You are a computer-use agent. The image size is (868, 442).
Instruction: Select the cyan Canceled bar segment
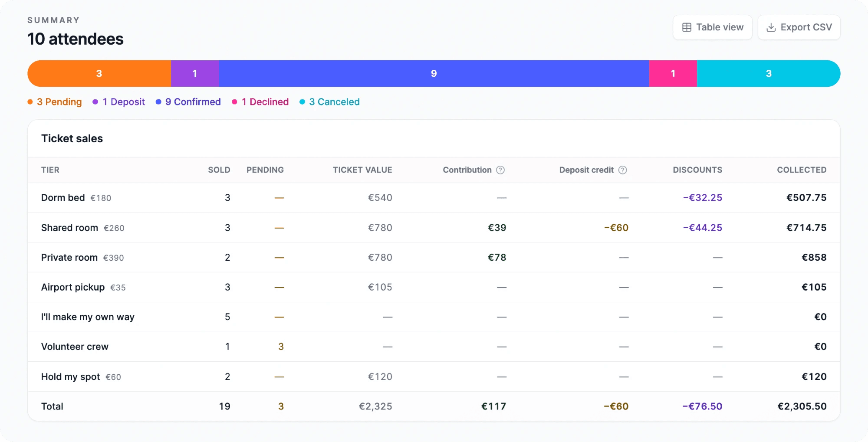[769, 74]
